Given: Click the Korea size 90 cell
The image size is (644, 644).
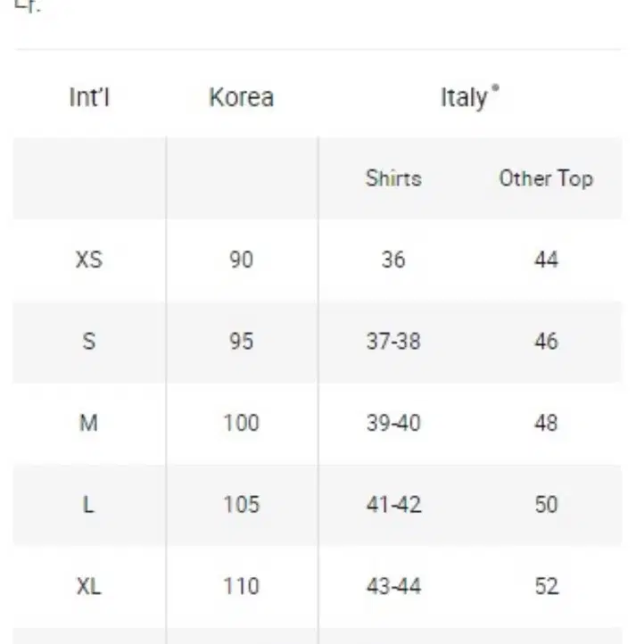Looking at the screenshot, I should point(242,260).
